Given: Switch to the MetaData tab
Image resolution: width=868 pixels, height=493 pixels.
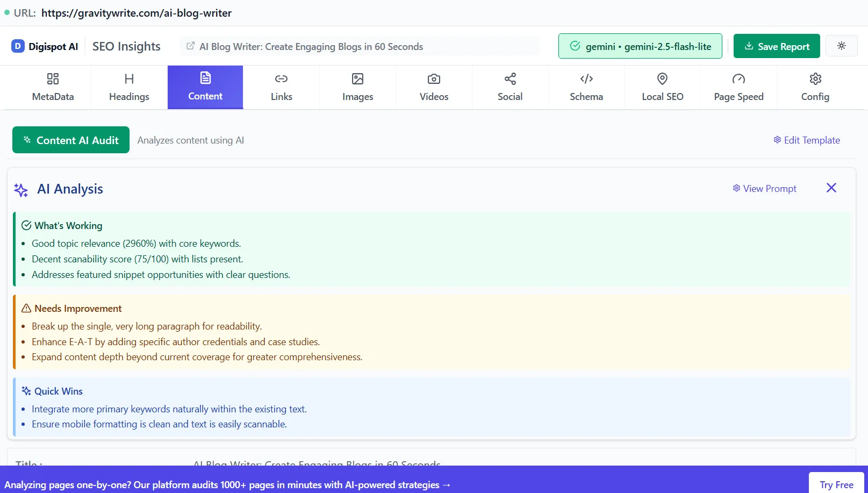Looking at the screenshot, I should click(x=52, y=87).
